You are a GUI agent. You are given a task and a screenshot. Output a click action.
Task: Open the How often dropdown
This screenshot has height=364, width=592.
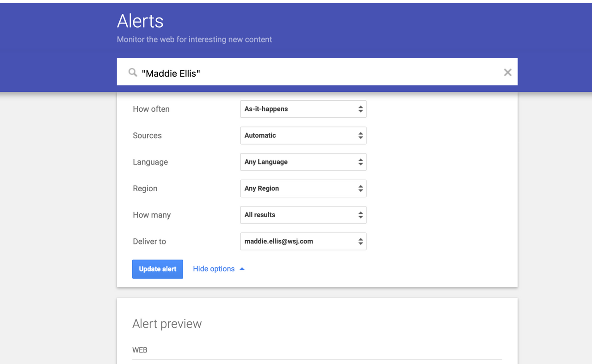click(x=303, y=109)
